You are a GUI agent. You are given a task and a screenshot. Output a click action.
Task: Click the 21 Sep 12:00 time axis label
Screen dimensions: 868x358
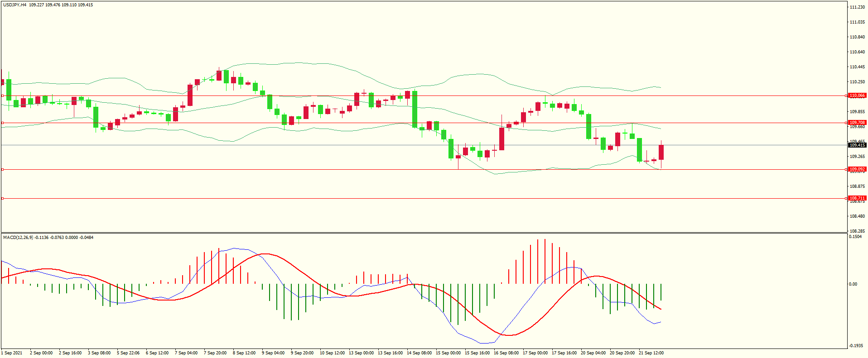pos(651,353)
